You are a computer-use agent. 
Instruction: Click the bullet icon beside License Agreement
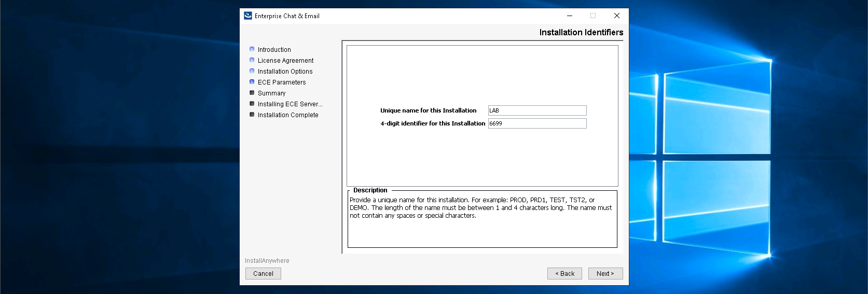(x=252, y=60)
